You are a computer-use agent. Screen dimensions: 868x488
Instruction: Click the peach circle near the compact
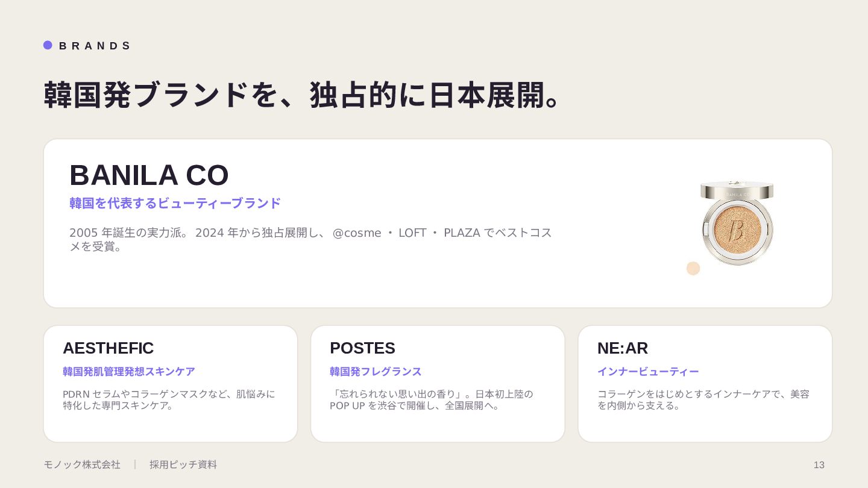(x=693, y=268)
